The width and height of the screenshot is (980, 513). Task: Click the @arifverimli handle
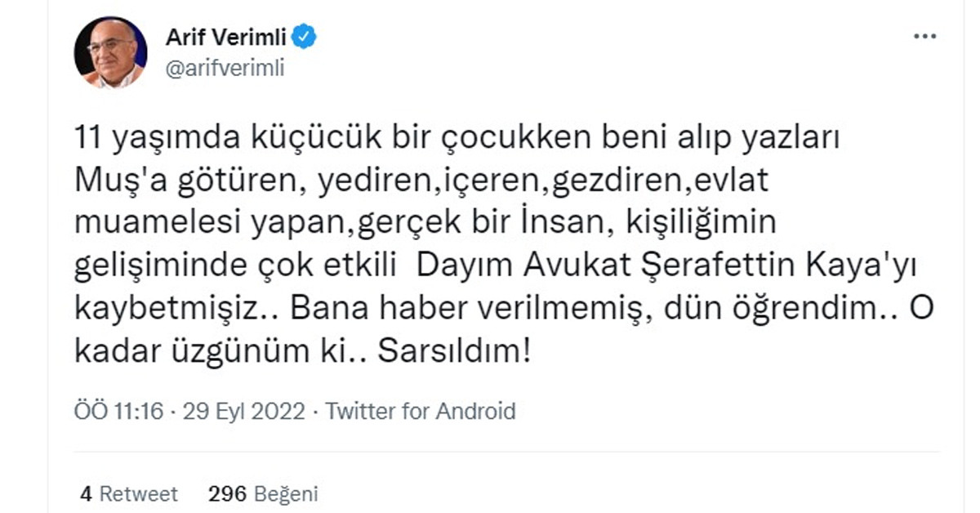[225, 69]
